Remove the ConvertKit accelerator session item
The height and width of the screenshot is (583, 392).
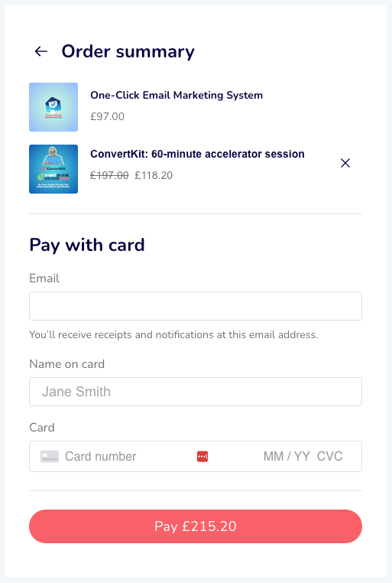click(x=345, y=163)
